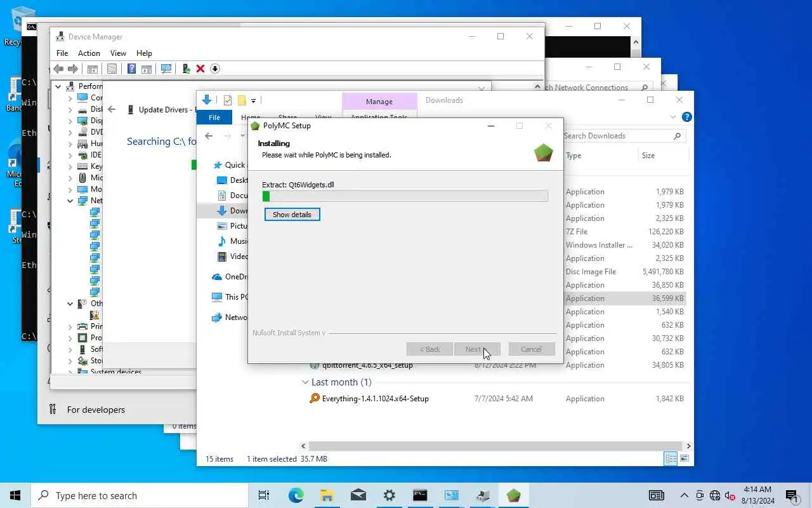The image size is (812, 508).
Task: Click the Properties icon in Device Manager toolbar
Action: point(112,69)
